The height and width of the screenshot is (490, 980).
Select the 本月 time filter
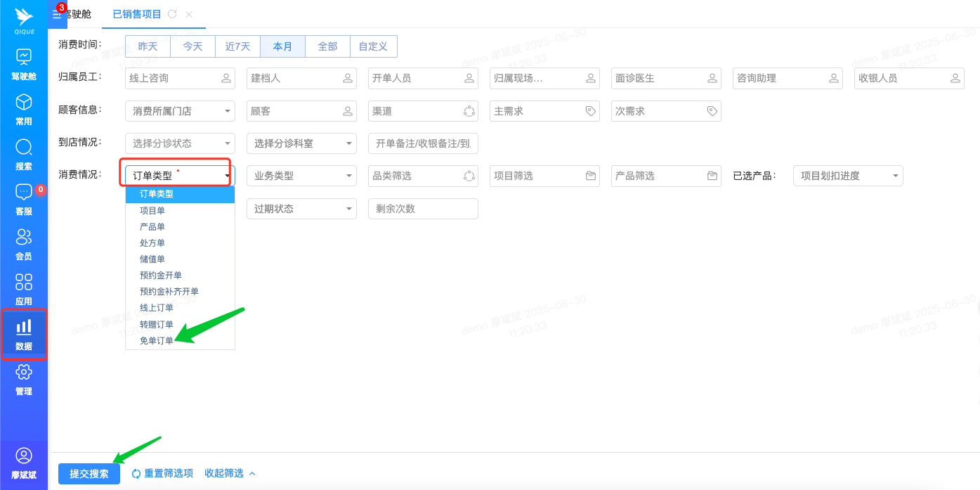point(282,46)
